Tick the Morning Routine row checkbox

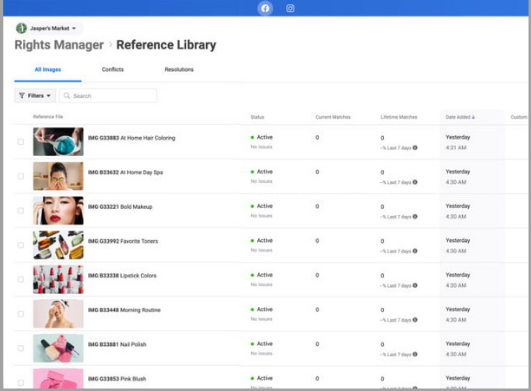(21, 314)
